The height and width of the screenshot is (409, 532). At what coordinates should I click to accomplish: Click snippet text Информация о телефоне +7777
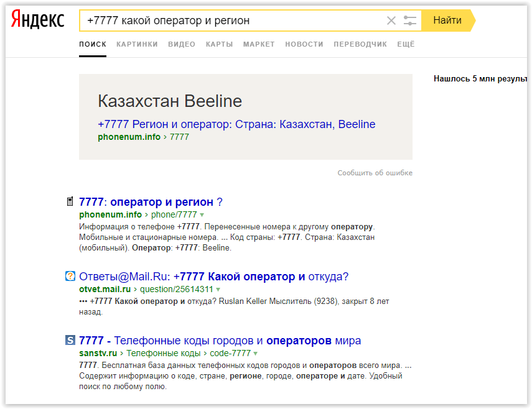tap(139, 226)
